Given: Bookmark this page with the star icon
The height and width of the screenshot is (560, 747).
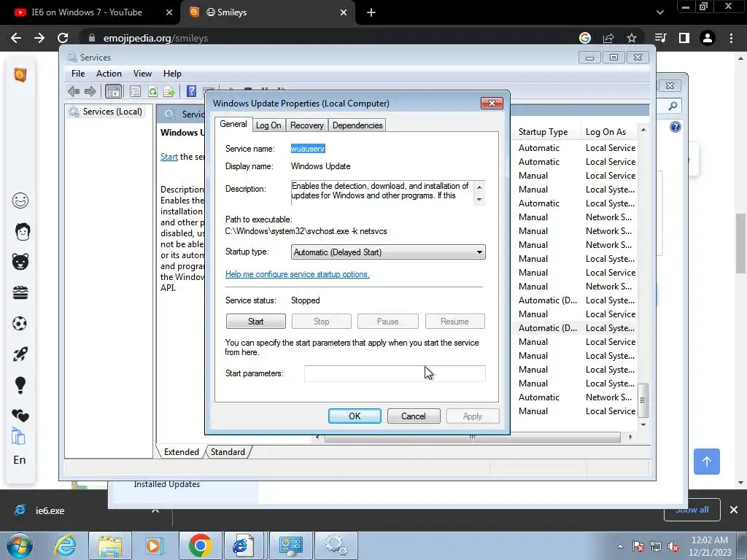Looking at the screenshot, I should pyautogui.click(x=632, y=38).
